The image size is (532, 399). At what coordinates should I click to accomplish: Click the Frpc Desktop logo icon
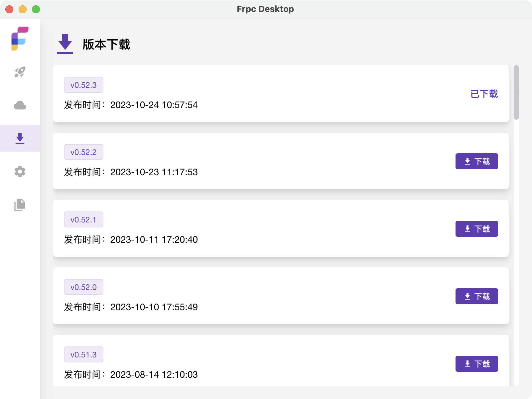[x=20, y=39]
